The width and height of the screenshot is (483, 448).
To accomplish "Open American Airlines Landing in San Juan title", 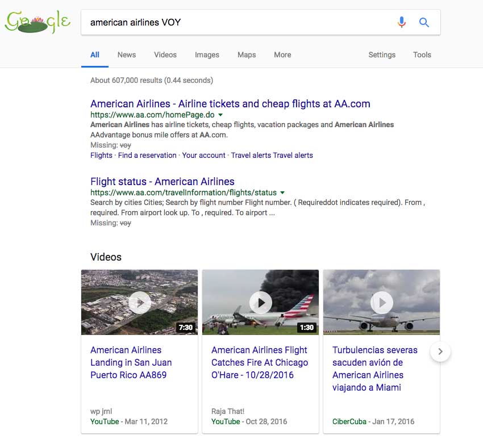I will [131, 362].
